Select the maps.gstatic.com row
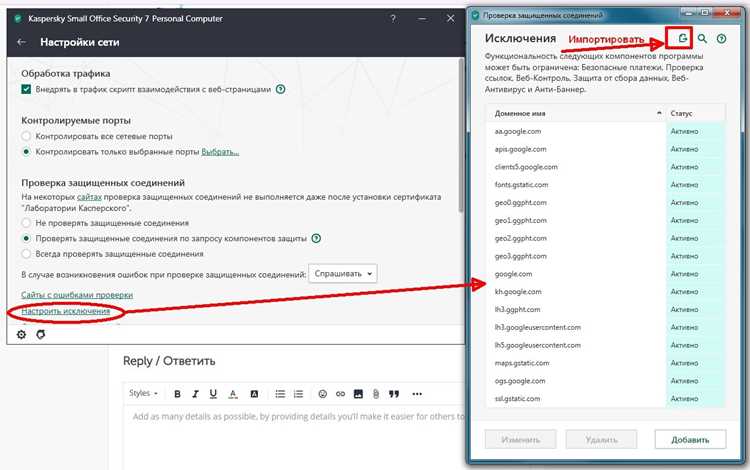This screenshot has height=470, width=750. (x=606, y=363)
